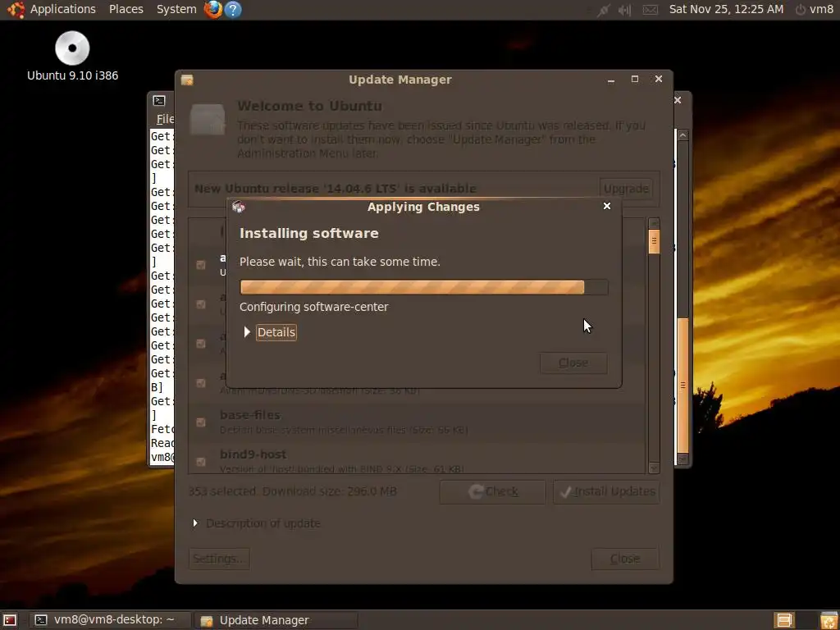Image resolution: width=840 pixels, height=630 pixels.
Task: Click the Upgrade button for 14.04.6 LTS
Action: (626, 189)
